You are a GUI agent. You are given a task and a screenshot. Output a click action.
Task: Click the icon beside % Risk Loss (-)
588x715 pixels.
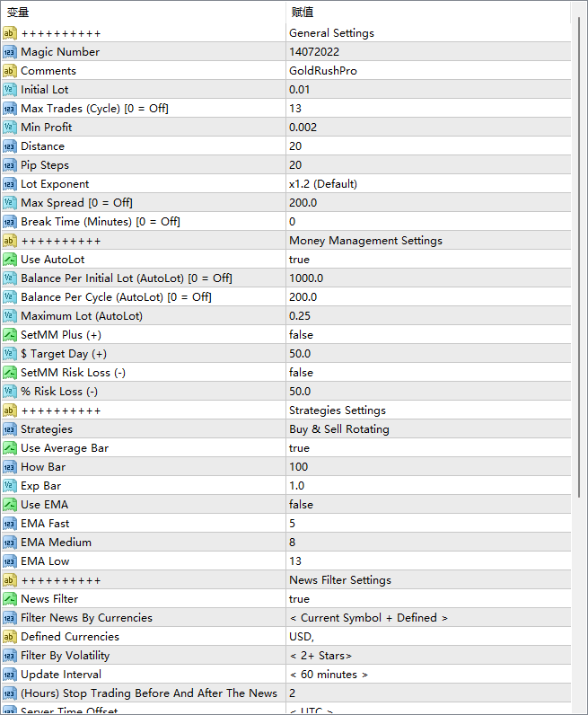pyautogui.click(x=10, y=392)
